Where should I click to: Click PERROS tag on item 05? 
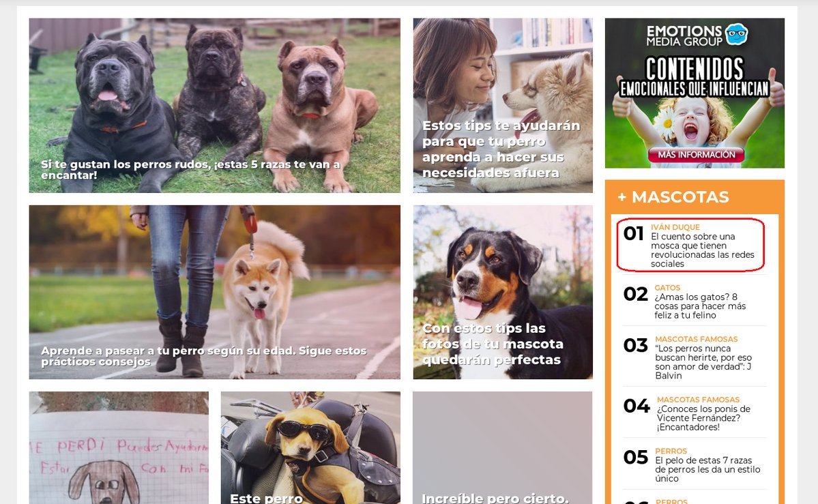[x=671, y=451]
